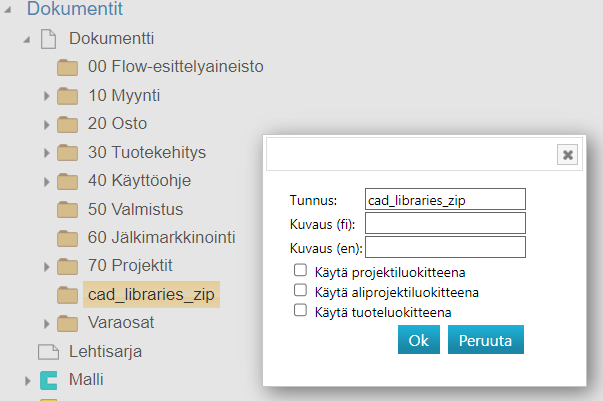Image resolution: width=603 pixels, height=401 pixels.
Task: Select the 30 Tuotekehitys tree item
Action: (x=146, y=153)
